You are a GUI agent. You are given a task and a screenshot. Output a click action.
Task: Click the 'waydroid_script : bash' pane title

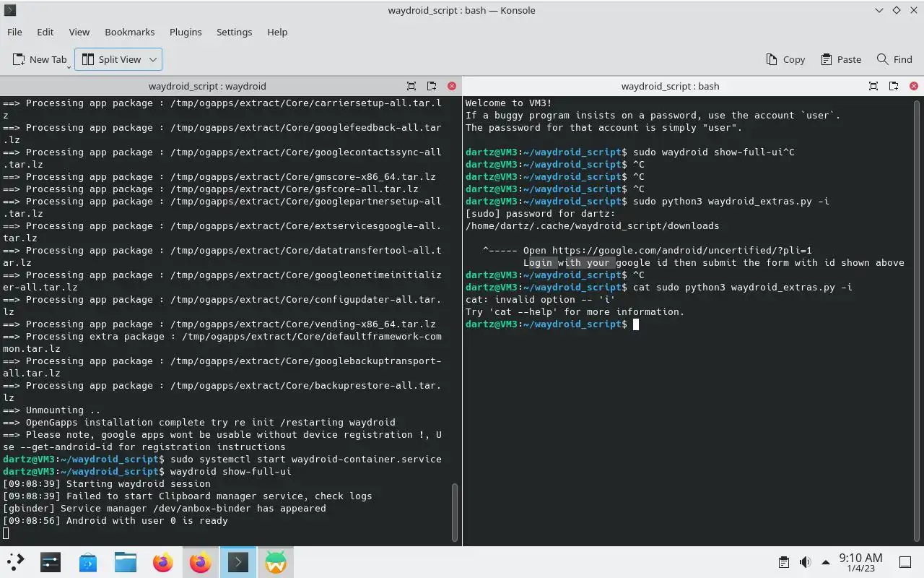pyautogui.click(x=670, y=86)
